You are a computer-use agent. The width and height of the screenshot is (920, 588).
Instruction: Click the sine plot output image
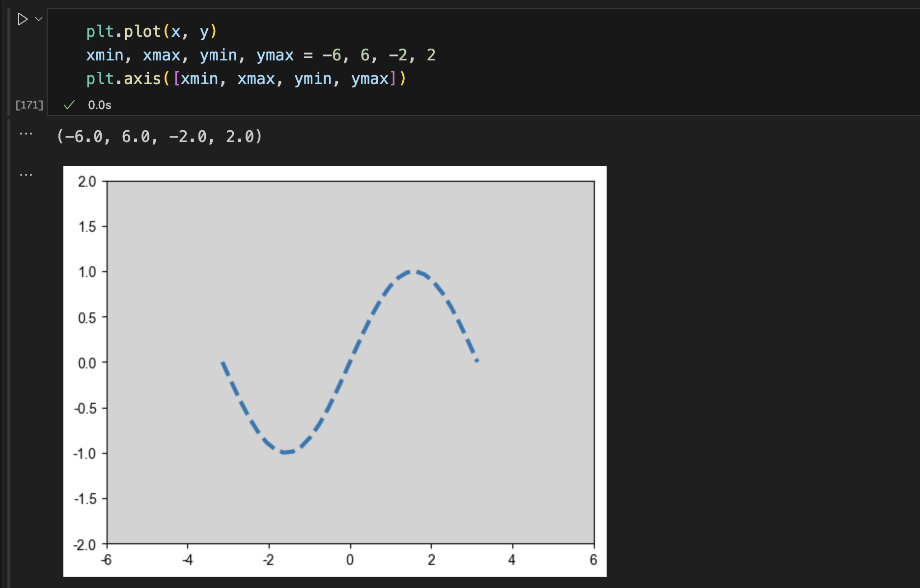335,371
